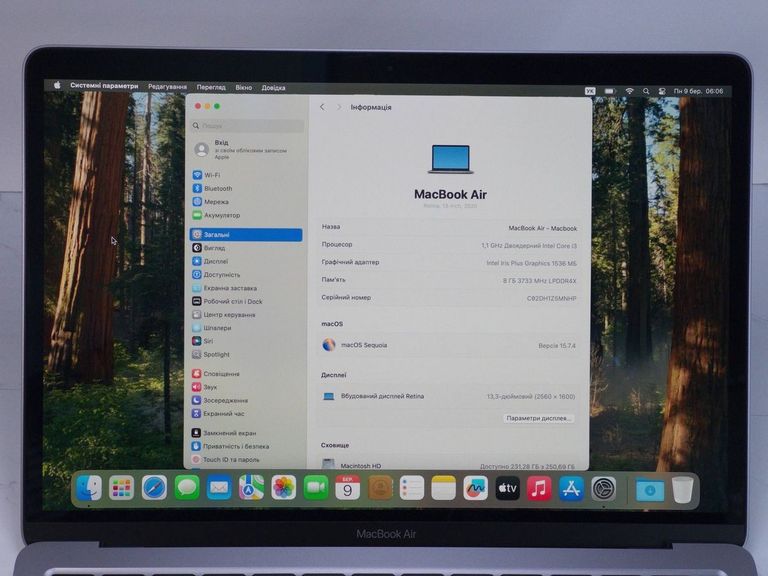The image size is (768, 576).
Task: Open Вигляд appearance settings
Action: (x=209, y=248)
